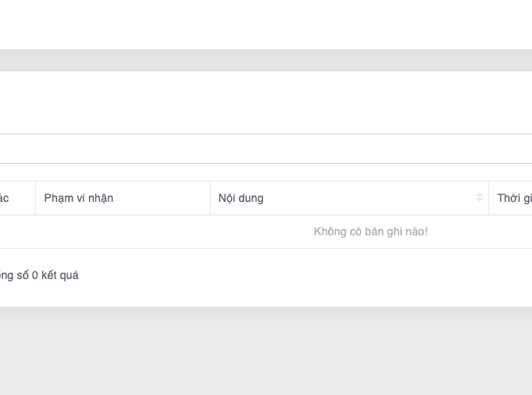Click the cut-off leftmost column header
Image resolution: width=532 pixels, height=395 pixels.
(5, 198)
